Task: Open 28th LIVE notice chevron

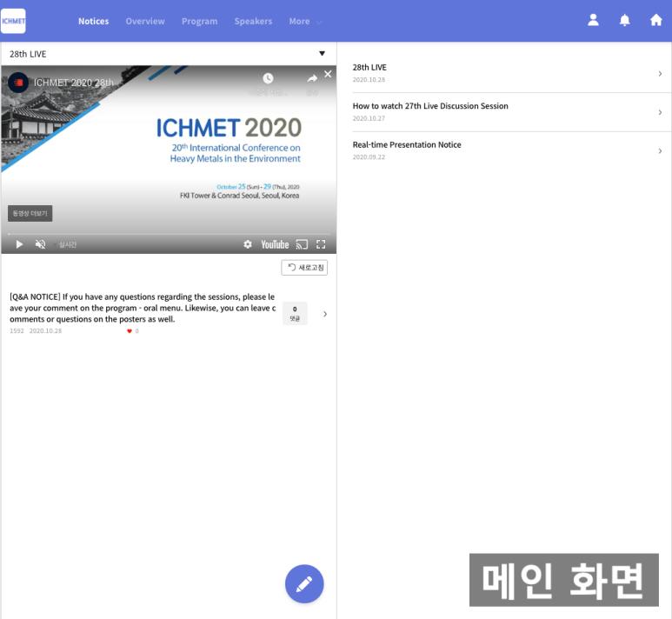Action: (660, 74)
